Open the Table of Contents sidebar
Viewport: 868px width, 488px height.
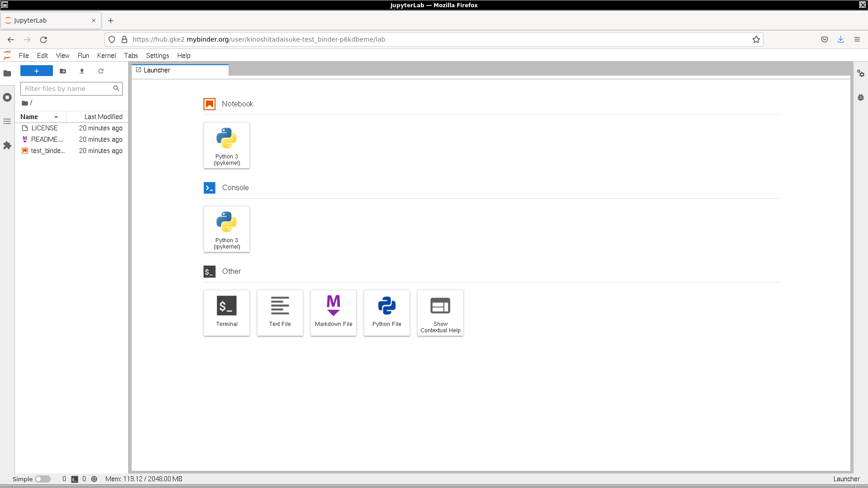pyautogui.click(x=7, y=121)
